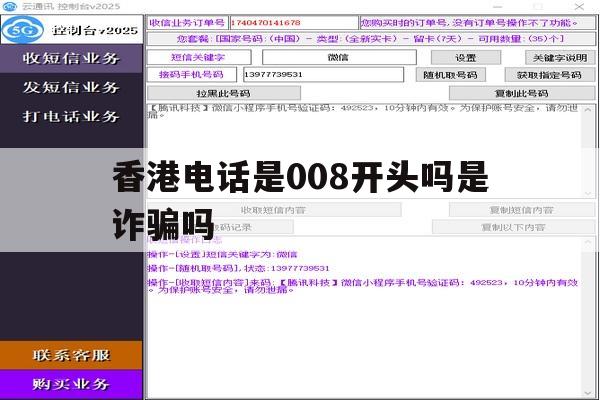Click the 购买业务 button
The width and height of the screenshot is (600, 400).
(71, 384)
